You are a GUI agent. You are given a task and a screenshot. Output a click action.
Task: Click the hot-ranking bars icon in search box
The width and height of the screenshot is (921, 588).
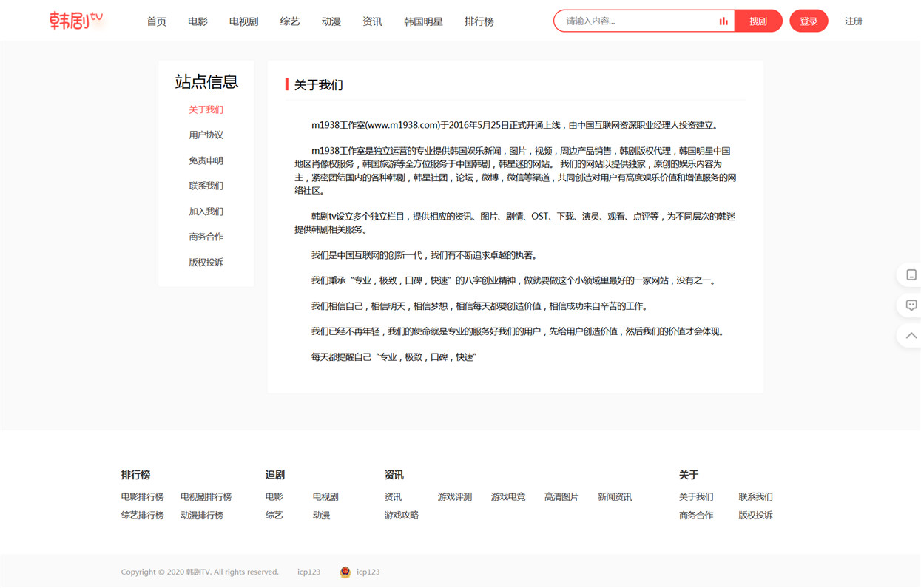[723, 21]
